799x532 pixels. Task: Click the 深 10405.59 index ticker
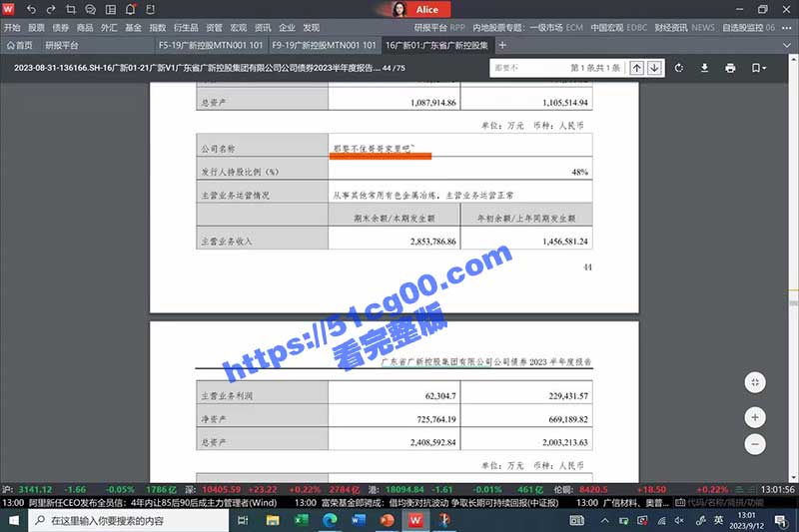pyautogui.click(x=273, y=489)
